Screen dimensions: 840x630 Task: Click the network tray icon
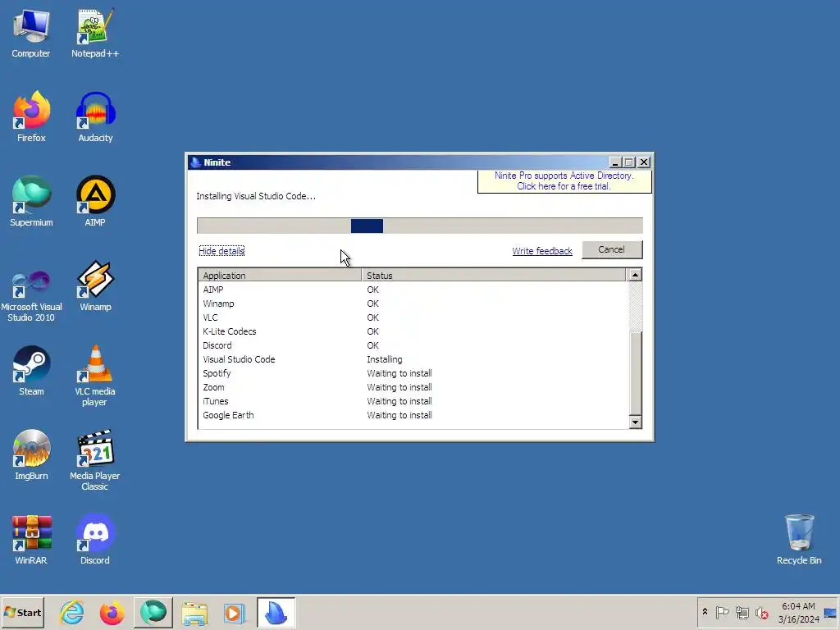742,612
